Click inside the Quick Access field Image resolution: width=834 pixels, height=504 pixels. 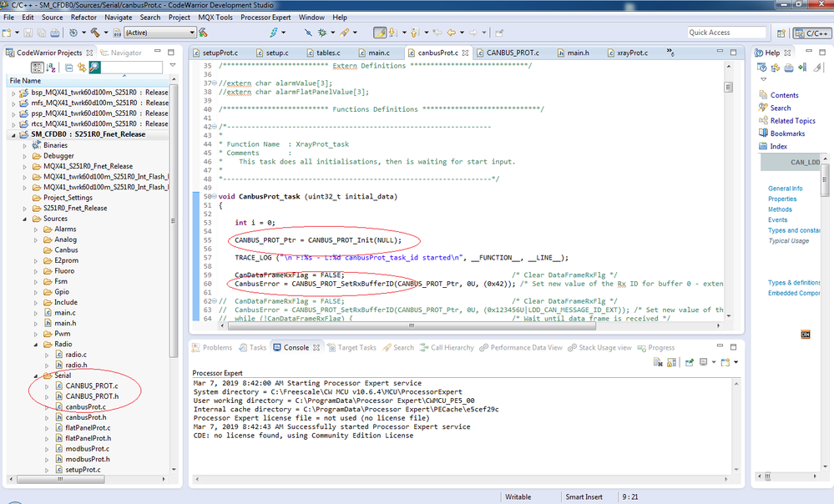click(726, 33)
